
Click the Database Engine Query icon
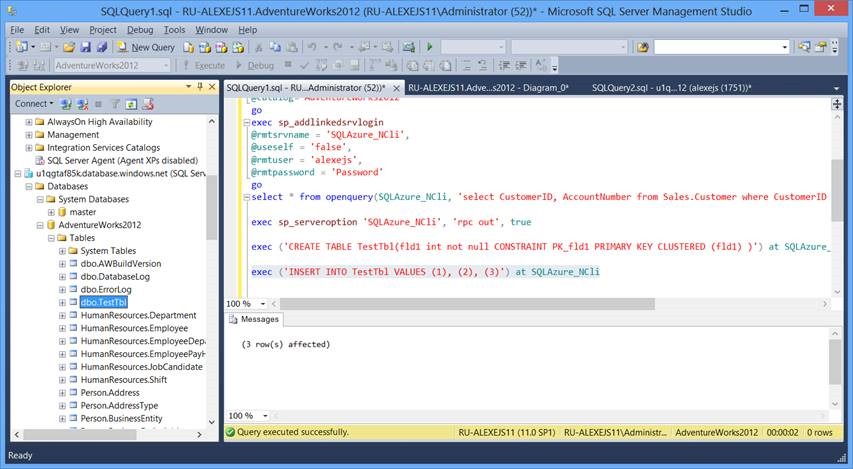point(188,47)
